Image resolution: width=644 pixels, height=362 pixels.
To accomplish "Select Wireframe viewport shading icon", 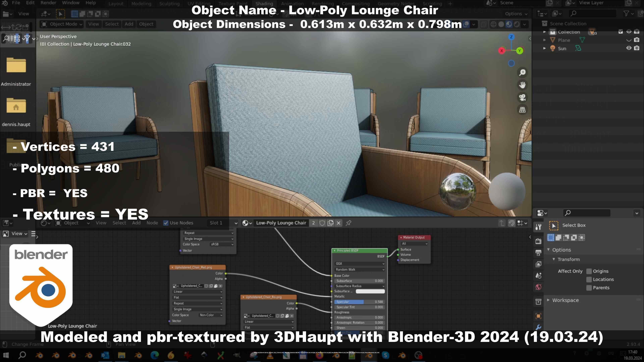I will click(493, 24).
